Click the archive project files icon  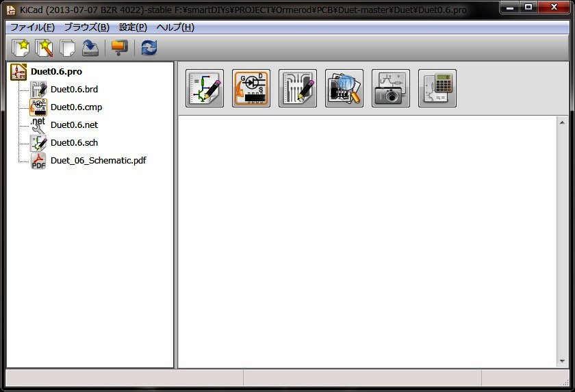point(120,48)
